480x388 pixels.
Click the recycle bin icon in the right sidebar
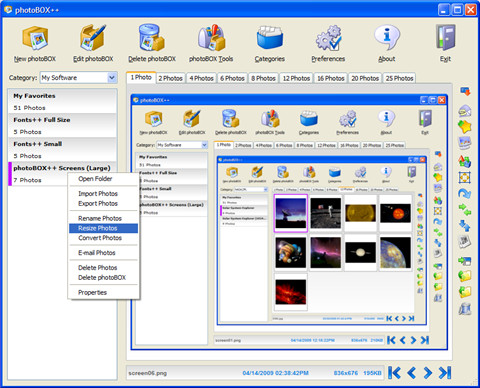point(465,309)
